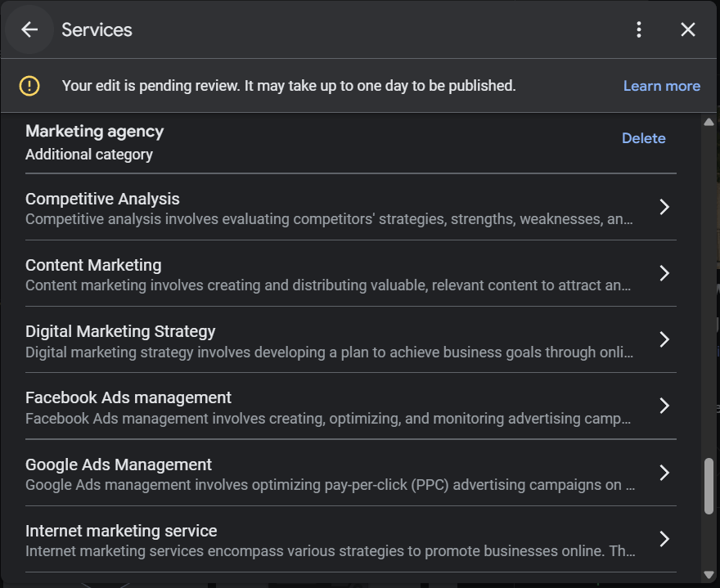Viewport: 720px width, 588px height.
Task: Click the Content Marketing description text
Action: click(x=327, y=285)
